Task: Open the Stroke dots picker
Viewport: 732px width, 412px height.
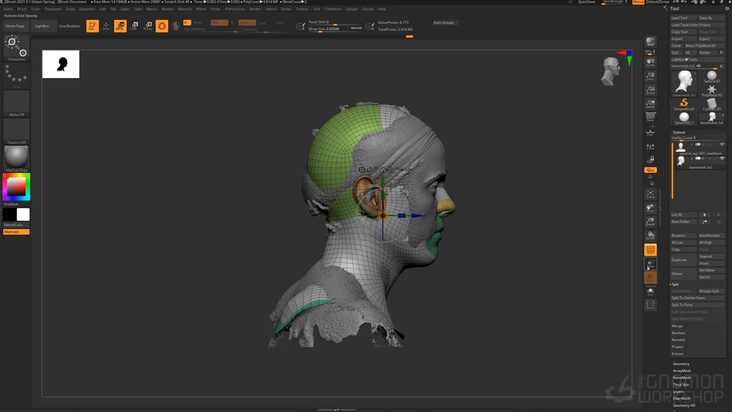Action: pos(16,76)
